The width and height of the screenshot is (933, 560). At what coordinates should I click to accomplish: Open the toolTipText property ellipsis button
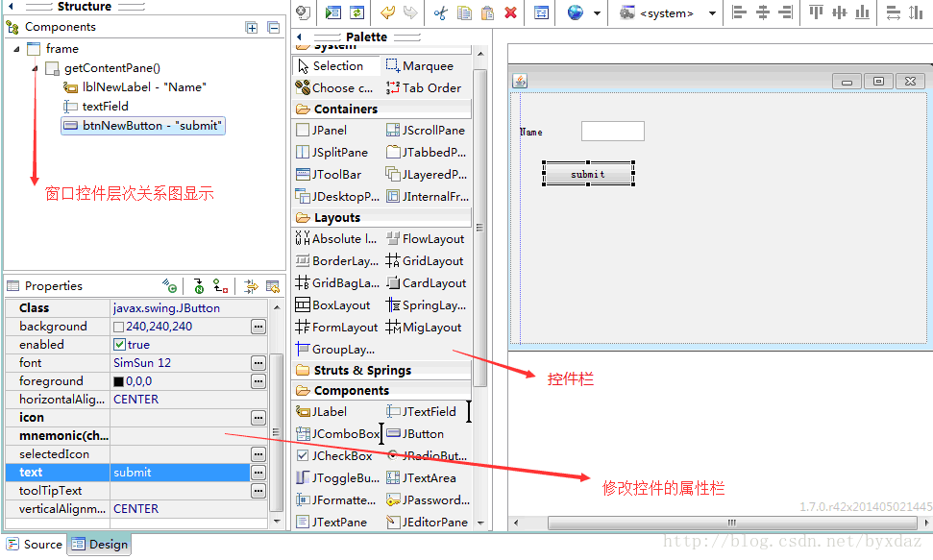258,491
